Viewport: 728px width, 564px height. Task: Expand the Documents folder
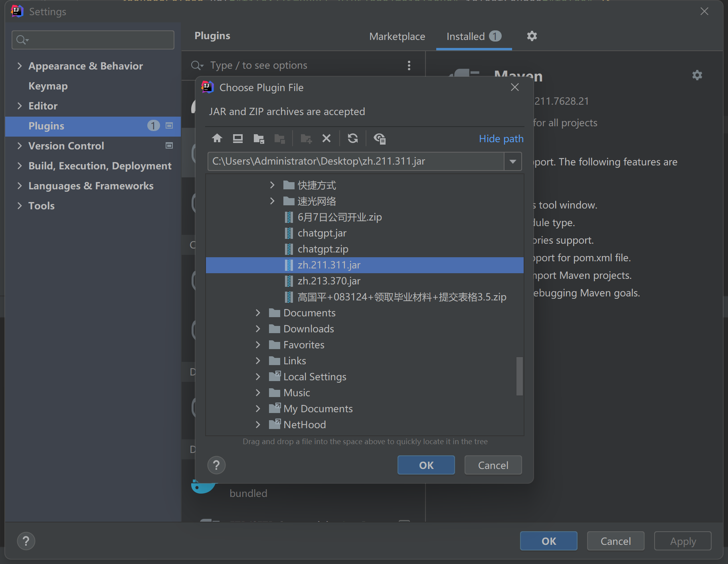(x=258, y=312)
